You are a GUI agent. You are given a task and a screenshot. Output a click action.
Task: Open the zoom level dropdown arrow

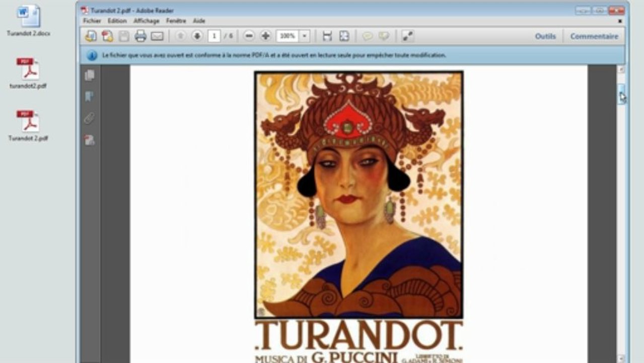click(304, 36)
